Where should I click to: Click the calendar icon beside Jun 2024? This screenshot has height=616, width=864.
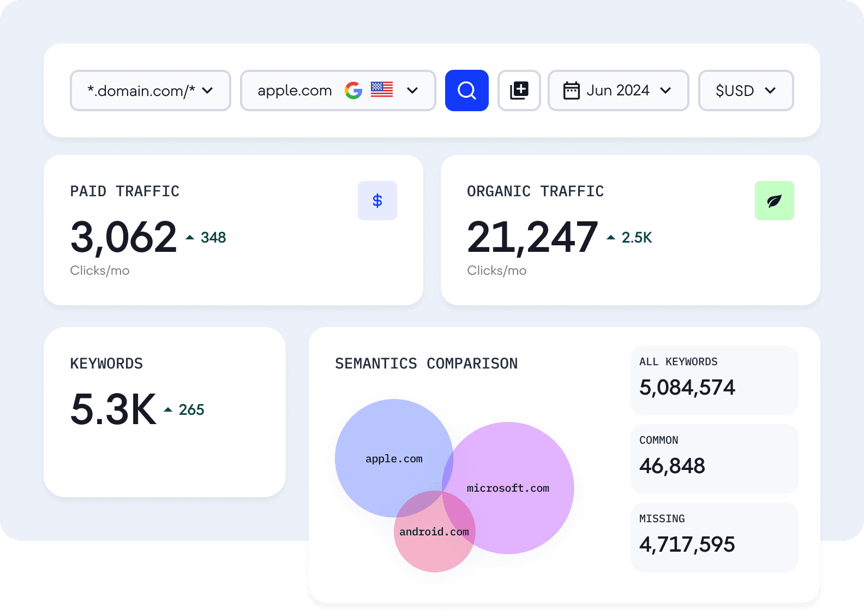571,90
